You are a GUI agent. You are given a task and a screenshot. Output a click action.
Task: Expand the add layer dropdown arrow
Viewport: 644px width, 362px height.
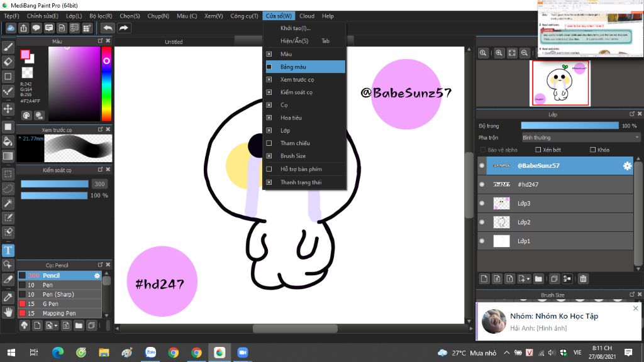point(528,279)
